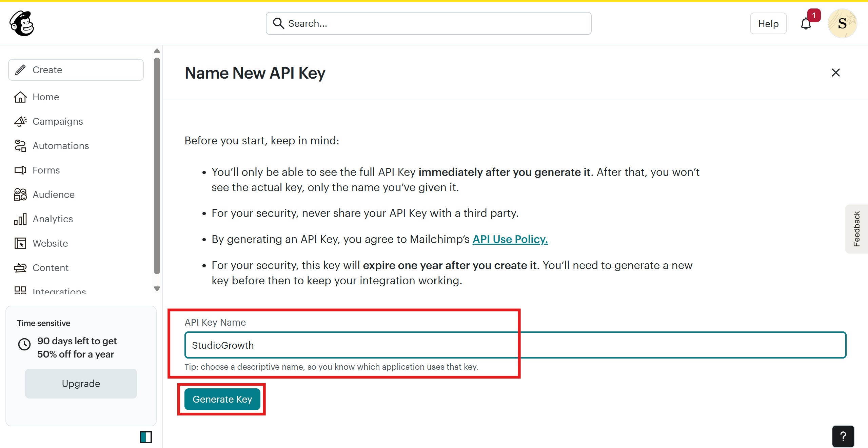Open the account avatar menu
Image resolution: width=868 pixels, height=448 pixels.
click(842, 23)
